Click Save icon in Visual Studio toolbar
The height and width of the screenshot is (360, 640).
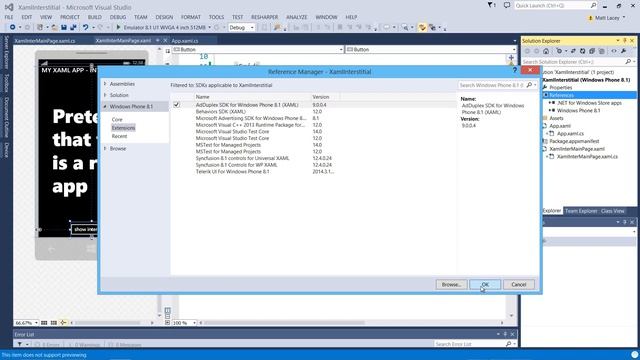click(x=64, y=27)
